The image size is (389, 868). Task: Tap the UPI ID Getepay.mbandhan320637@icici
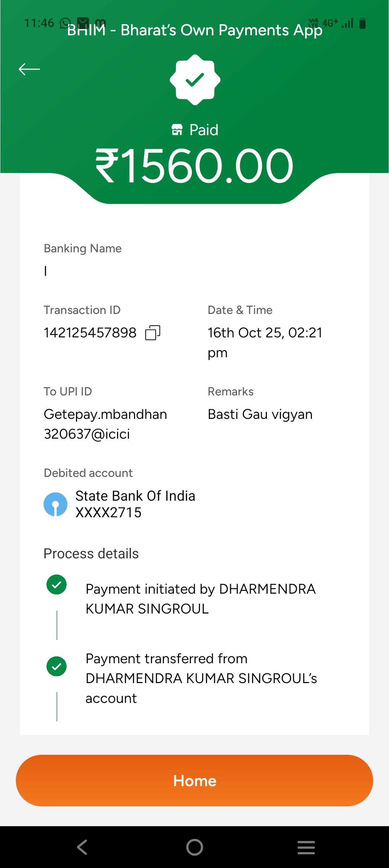105,424
